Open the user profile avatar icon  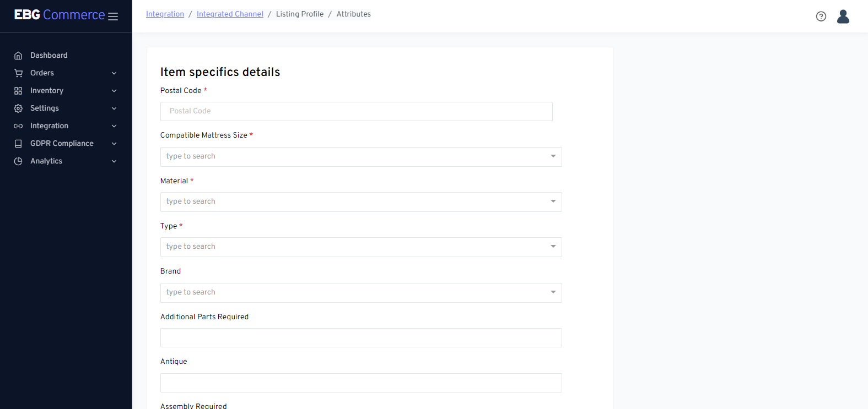click(843, 17)
